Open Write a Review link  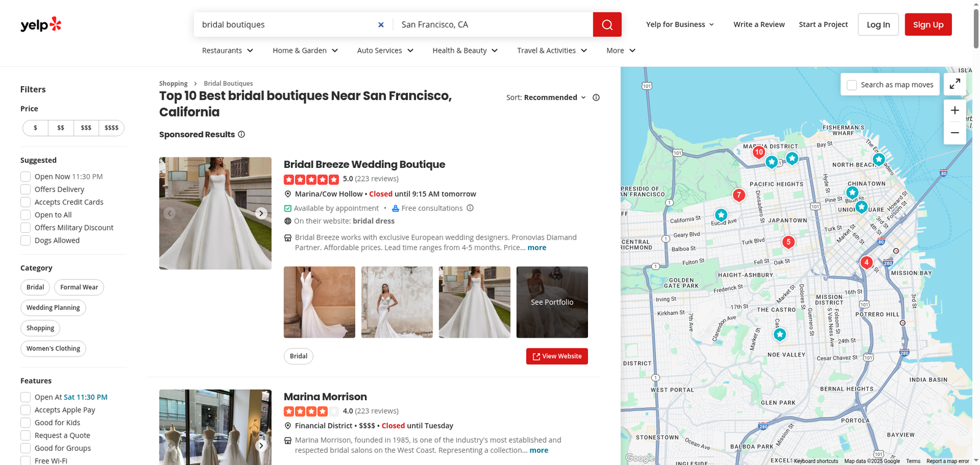759,25
